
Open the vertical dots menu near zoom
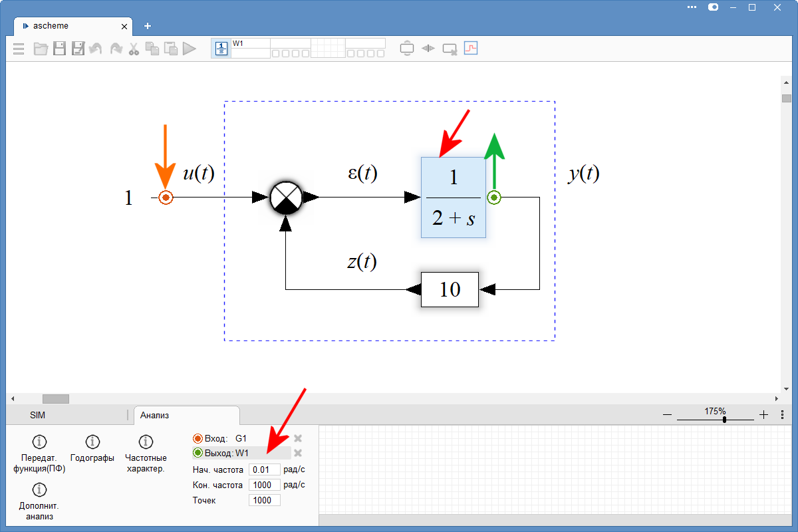coord(782,414)
